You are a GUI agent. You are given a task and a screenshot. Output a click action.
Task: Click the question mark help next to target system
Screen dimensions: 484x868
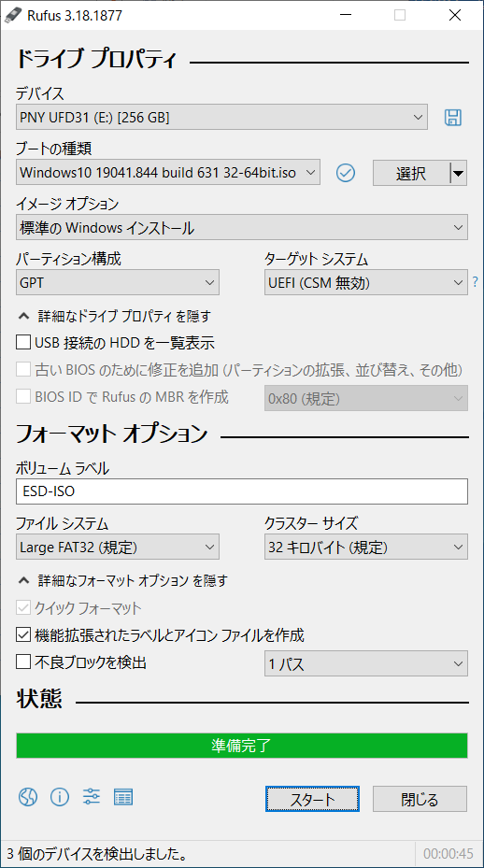[x=476, y=283]
